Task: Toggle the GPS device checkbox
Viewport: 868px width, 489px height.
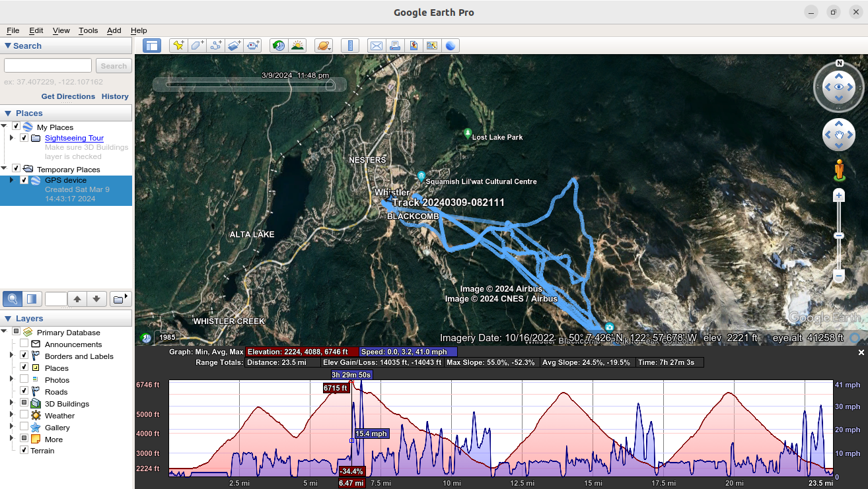Action: [24, 180]
